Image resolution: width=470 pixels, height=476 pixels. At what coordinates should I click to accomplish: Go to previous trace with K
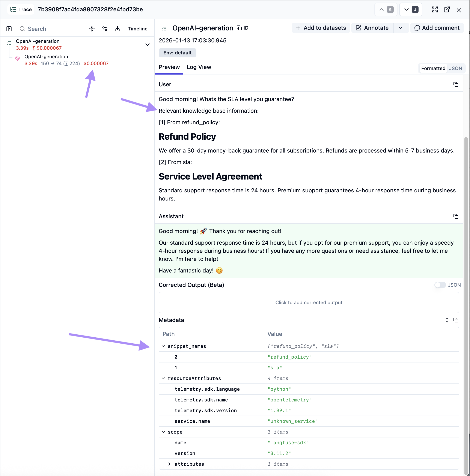tap(386, 10)
